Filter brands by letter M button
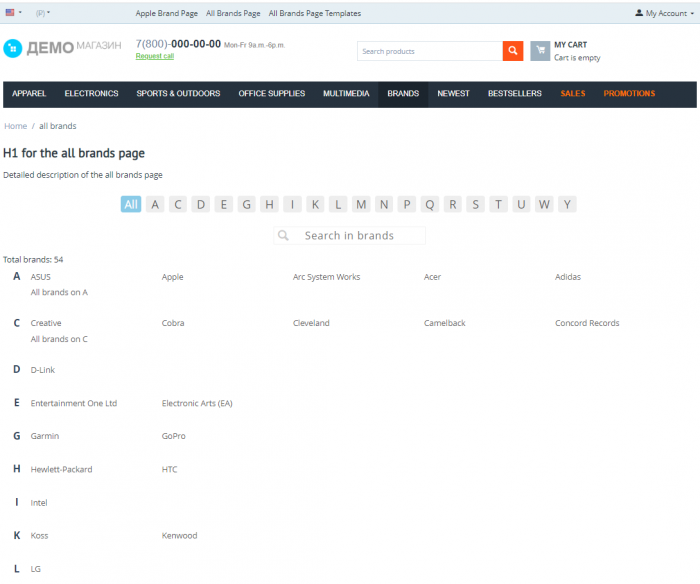700x584 pixels. coord(361,204)
